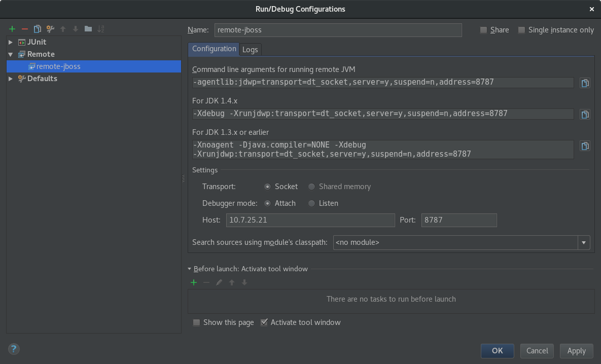
Task: Confirm with the OK button
Action: [x=497, y=351]
